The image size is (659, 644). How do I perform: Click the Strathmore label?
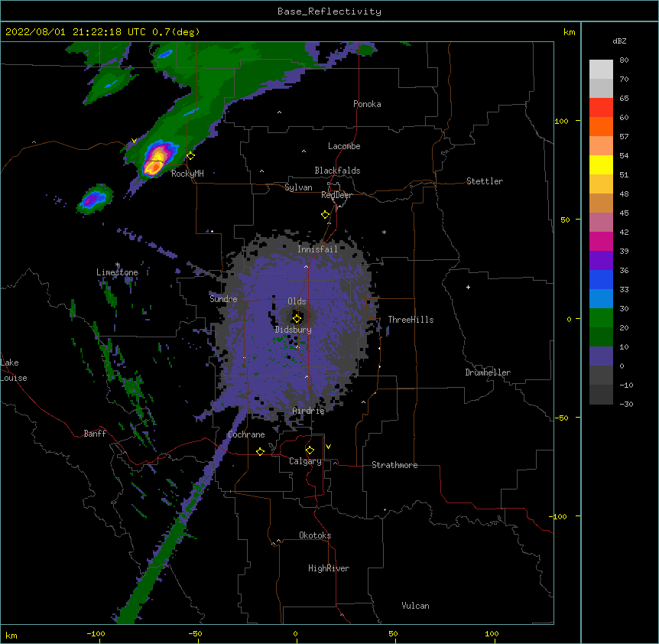coord(394,465)
